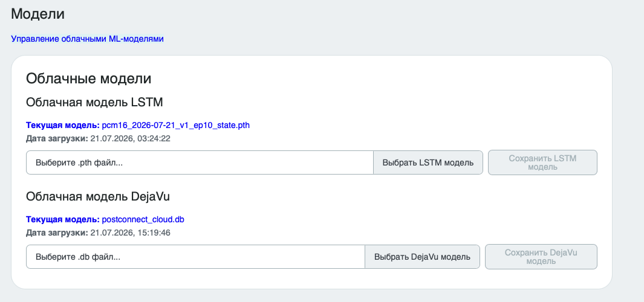Image resolution: width=644 pixels, height=302 pixels.
Task: Select the Облачная модель DejaVu heading
Action: coord(98,196)
